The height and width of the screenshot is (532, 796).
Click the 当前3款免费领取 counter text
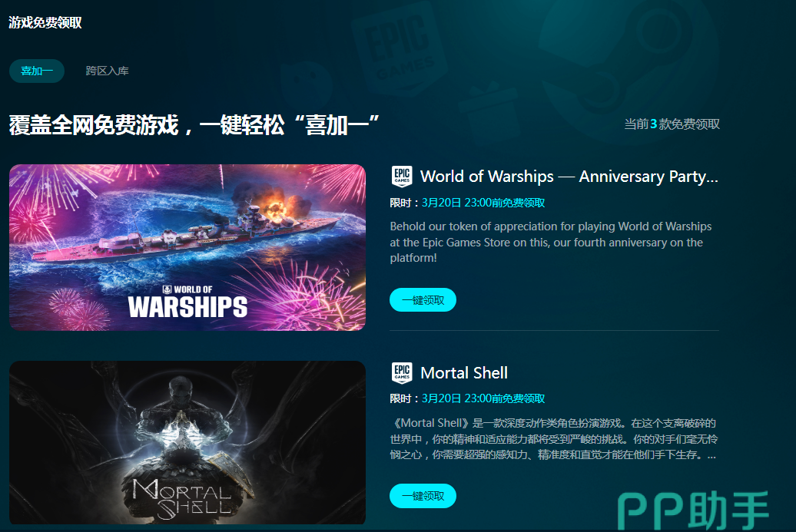(672, 124)
